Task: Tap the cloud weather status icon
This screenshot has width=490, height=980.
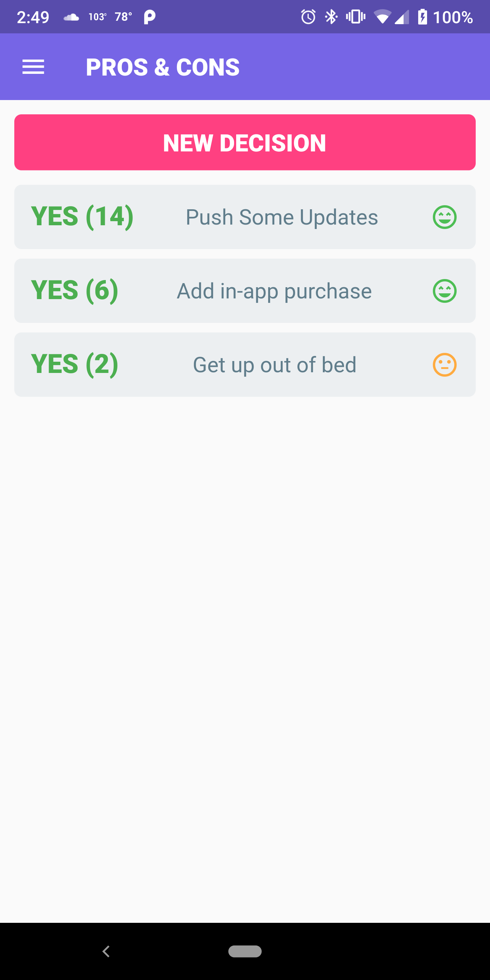Action: (71, 17)
